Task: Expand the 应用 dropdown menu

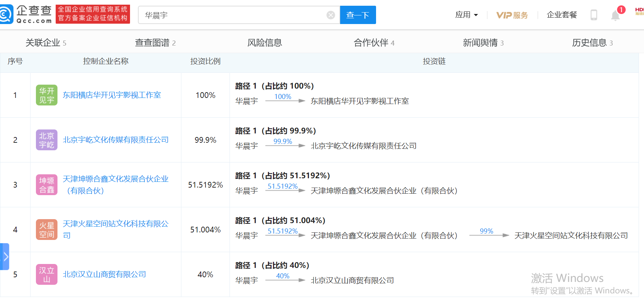Action: tap(466, 15)
